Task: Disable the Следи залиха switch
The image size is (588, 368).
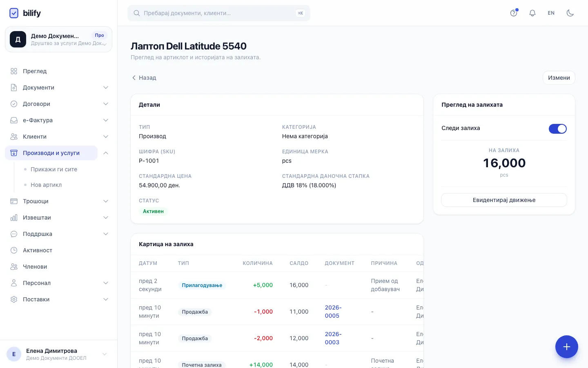Action: 557,129
